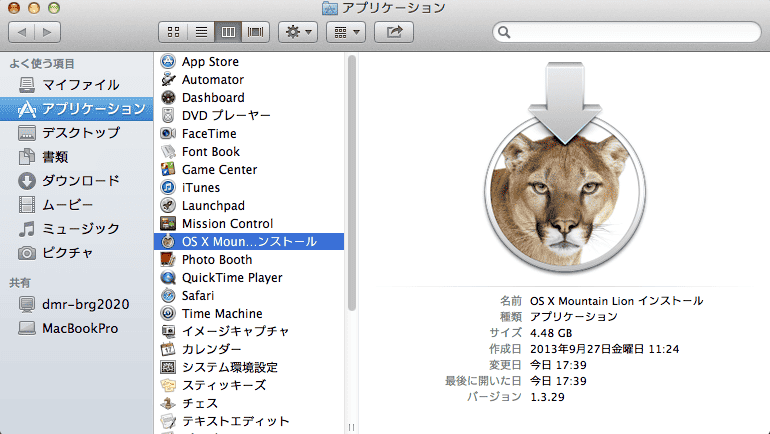Select the QuickTime Player icon
This screenshot has width=770, height=434.
click(x=168, y=277)
